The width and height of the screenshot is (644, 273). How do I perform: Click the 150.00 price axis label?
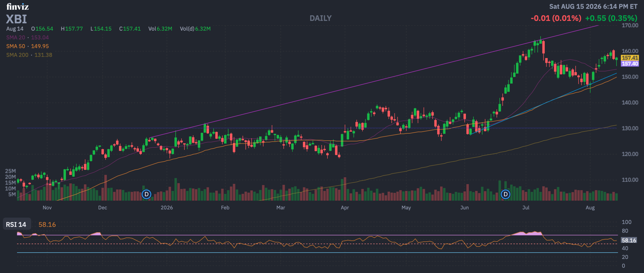click(630, 77)
